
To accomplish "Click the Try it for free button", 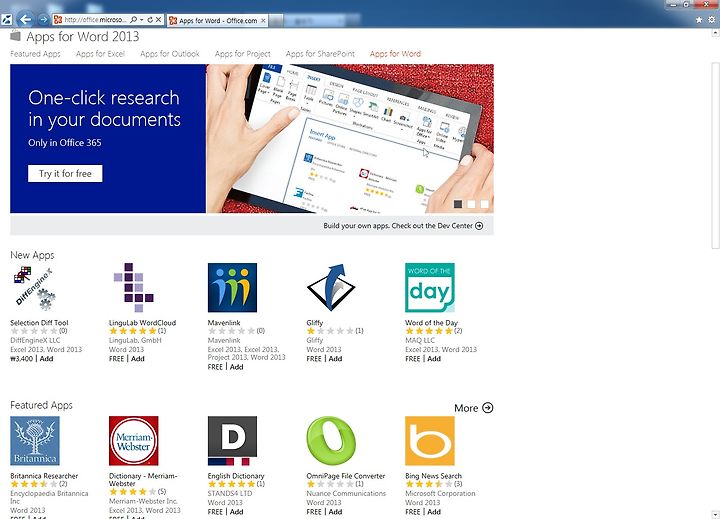I will [65, 174].
